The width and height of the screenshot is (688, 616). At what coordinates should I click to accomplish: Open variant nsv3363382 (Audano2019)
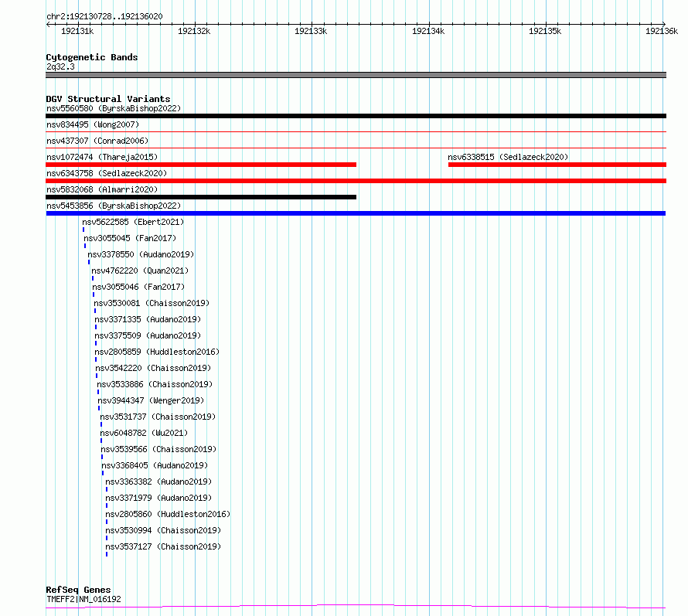pos(158,482)
